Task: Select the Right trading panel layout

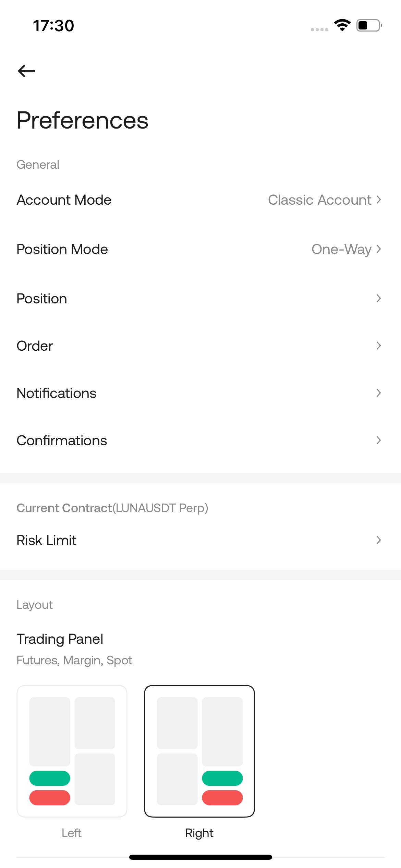Action: 199,751
